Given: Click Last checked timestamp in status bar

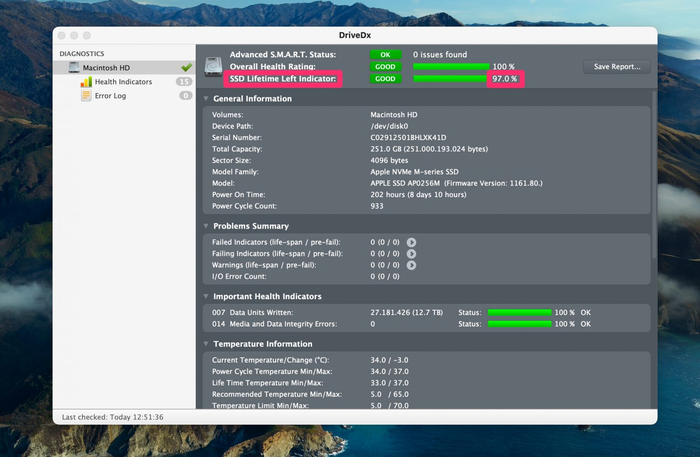Looking at the screenshot, I should (112, 417).
